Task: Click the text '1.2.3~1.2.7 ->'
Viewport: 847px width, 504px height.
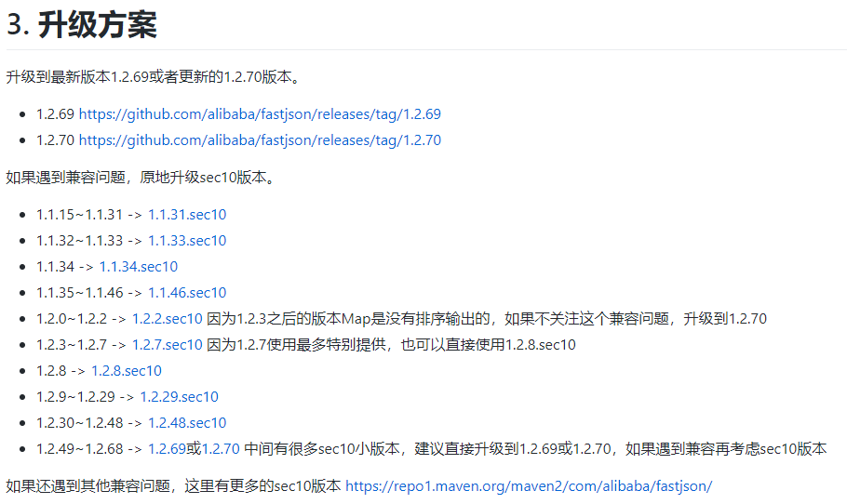Action: [x=81, y=345]
